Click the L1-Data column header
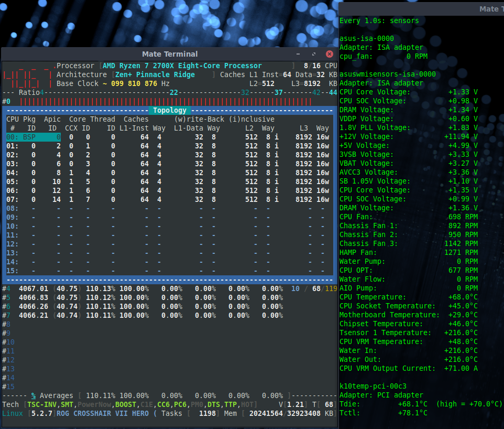 tap(189, 128)
